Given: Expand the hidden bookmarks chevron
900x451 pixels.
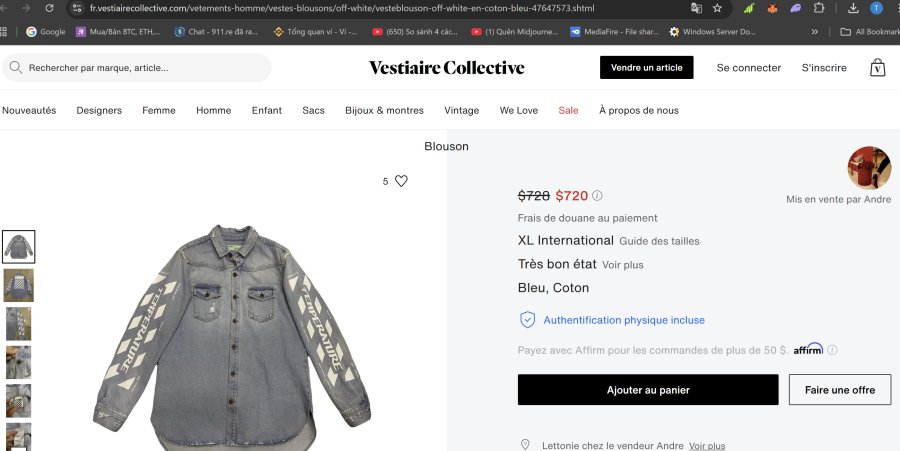Looking at the screenshot, I should [815, 31].
